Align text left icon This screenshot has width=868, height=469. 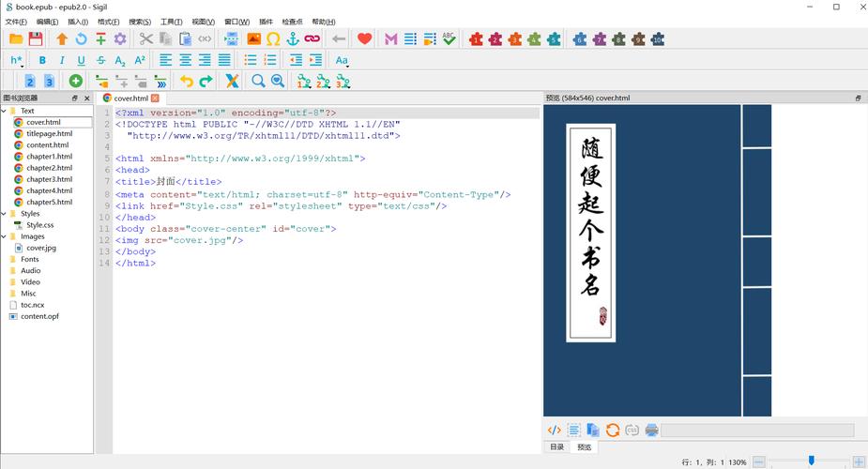point(165,60)
